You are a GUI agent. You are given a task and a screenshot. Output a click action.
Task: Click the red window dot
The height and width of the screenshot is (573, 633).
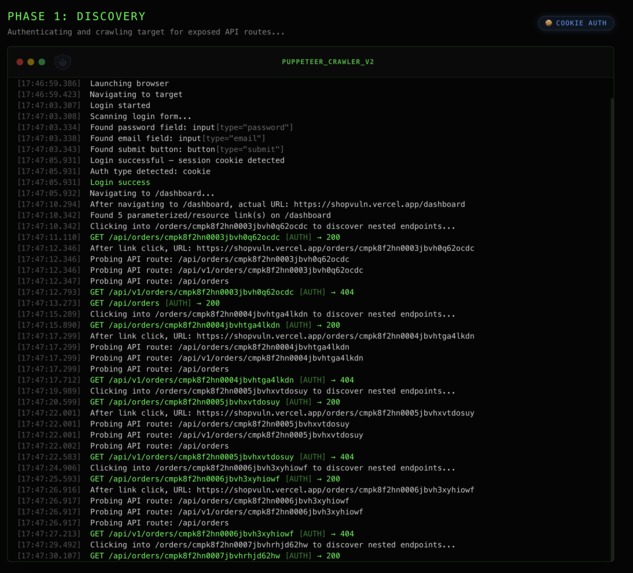pos(20,62)
